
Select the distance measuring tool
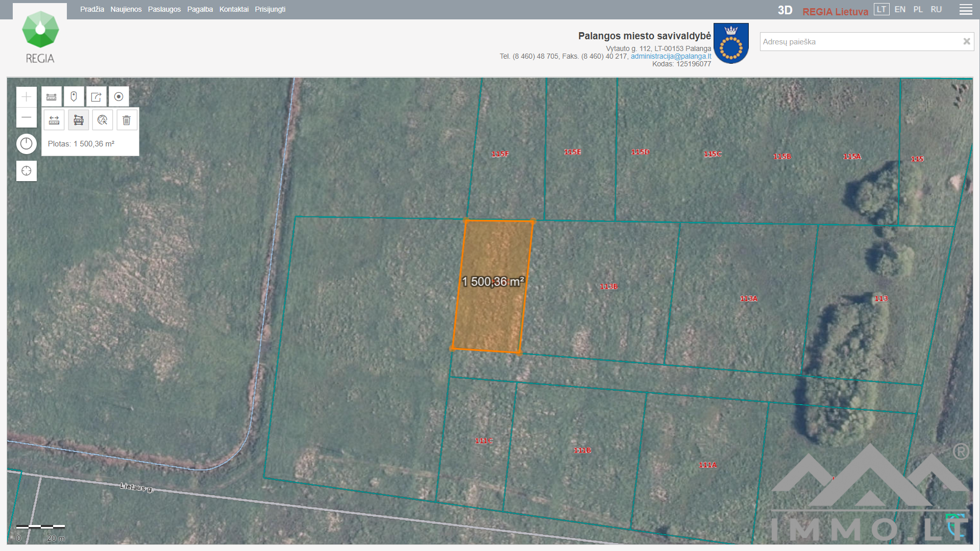pos(54,120)
